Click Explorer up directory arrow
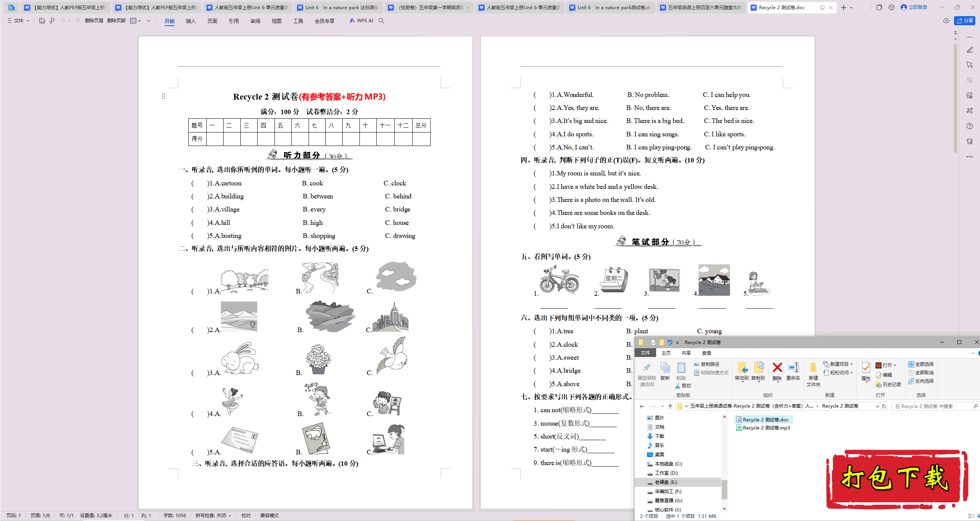Image resolution: width=980 pixels, height=521 pixels. (x=670, y=406)
